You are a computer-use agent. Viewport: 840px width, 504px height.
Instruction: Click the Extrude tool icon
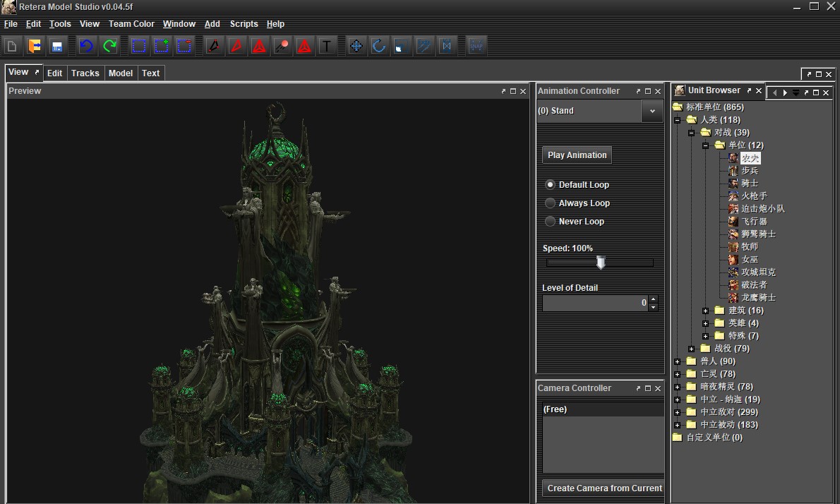424,46
